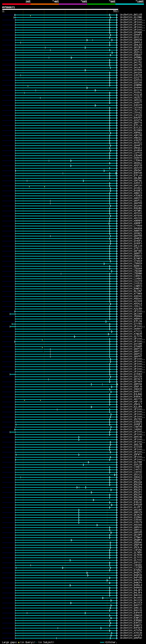This screenshot has width=146, height=644.
Task: Select hit UniRef100_B6SJU5
Action: (x=131, y=15)
